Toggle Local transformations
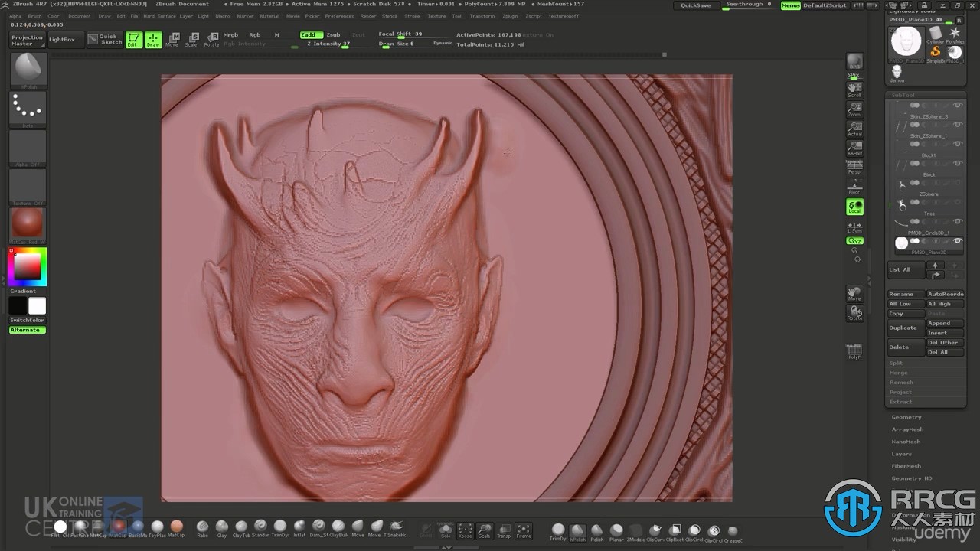 pos(854,207)
